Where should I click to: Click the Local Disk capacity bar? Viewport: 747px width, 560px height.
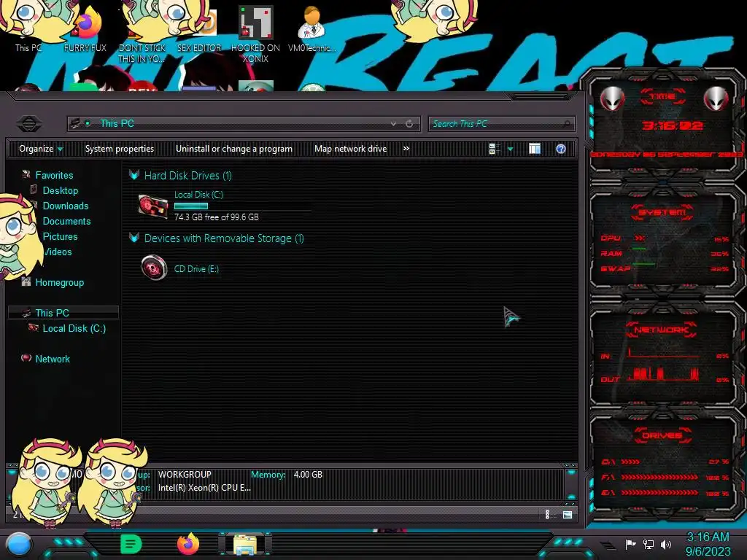click(191, 206)
